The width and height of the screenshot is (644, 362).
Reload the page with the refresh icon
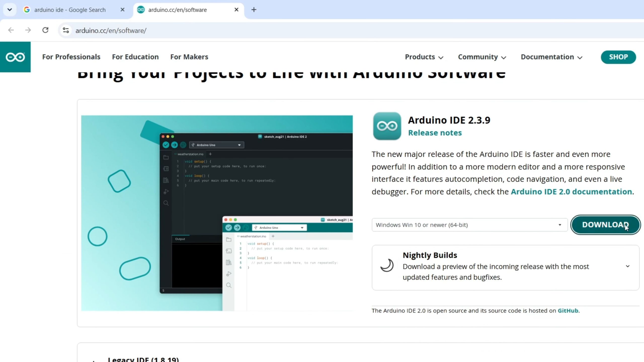(45, 30)
